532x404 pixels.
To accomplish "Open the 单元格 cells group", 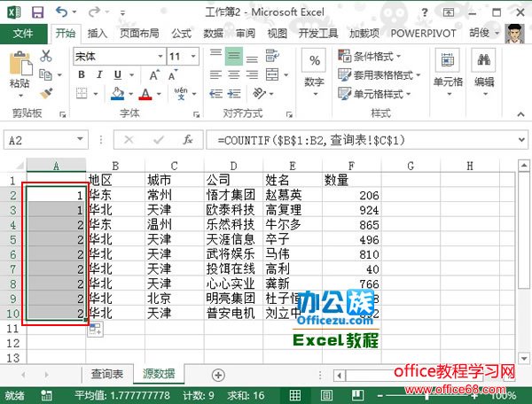I will pos(448,72).
